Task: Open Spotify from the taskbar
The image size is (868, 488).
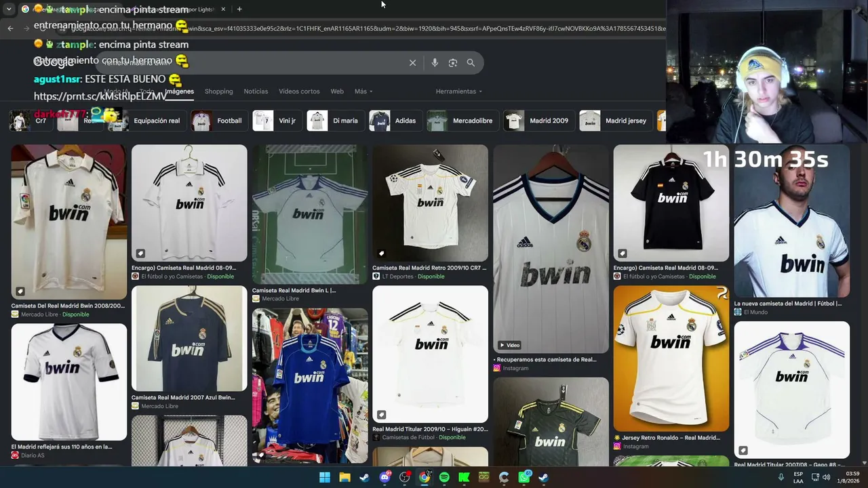Action: click(444, 477)
